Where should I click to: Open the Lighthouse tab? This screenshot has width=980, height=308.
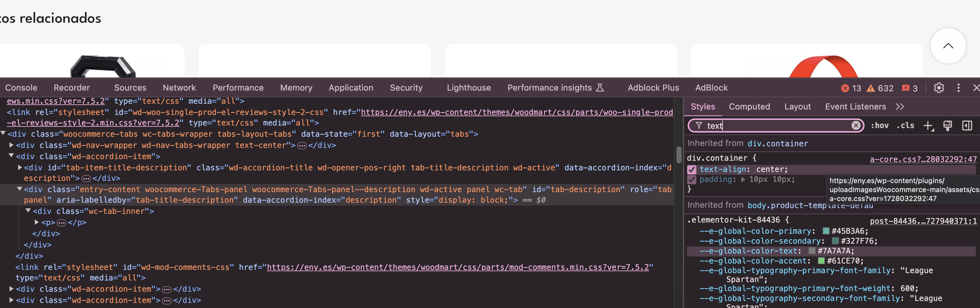[x=469, y=88]
